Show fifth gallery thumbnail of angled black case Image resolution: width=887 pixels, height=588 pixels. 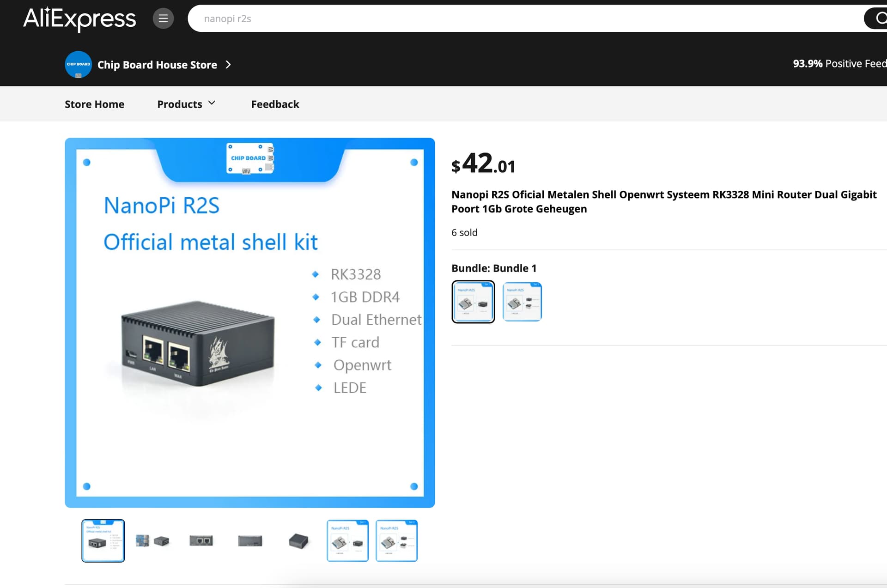298,540
